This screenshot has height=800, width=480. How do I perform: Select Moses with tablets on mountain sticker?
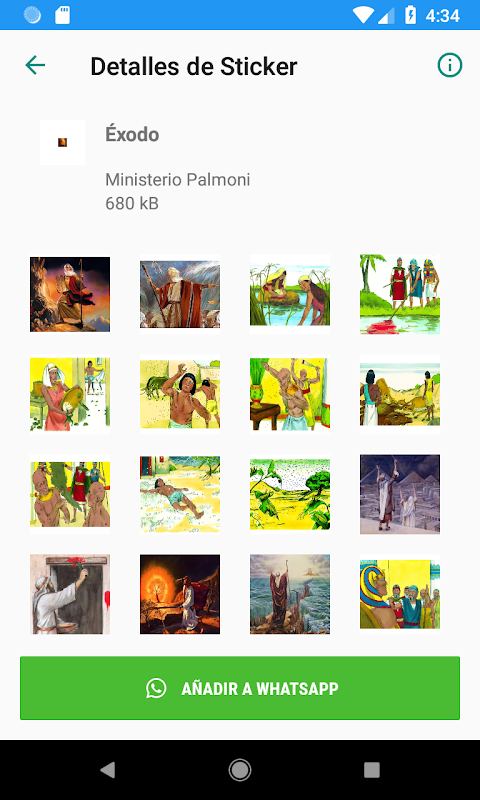pos(70,294)
